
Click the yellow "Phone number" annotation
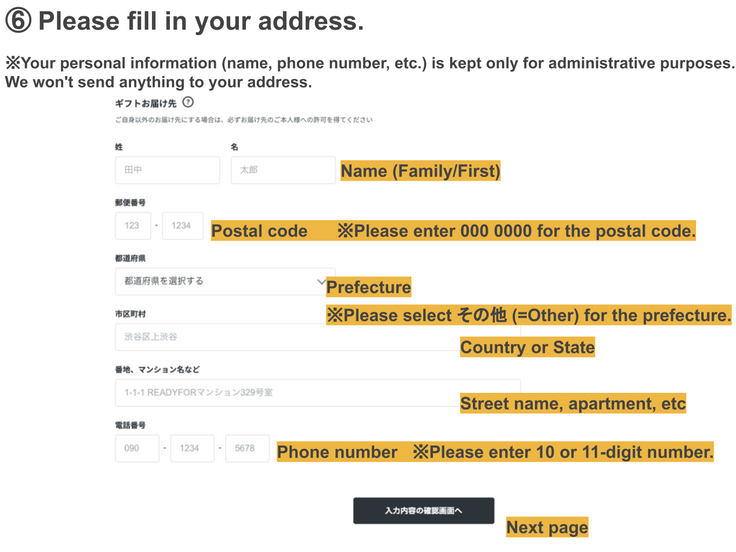pyautogui.click(x=337, y=452)
